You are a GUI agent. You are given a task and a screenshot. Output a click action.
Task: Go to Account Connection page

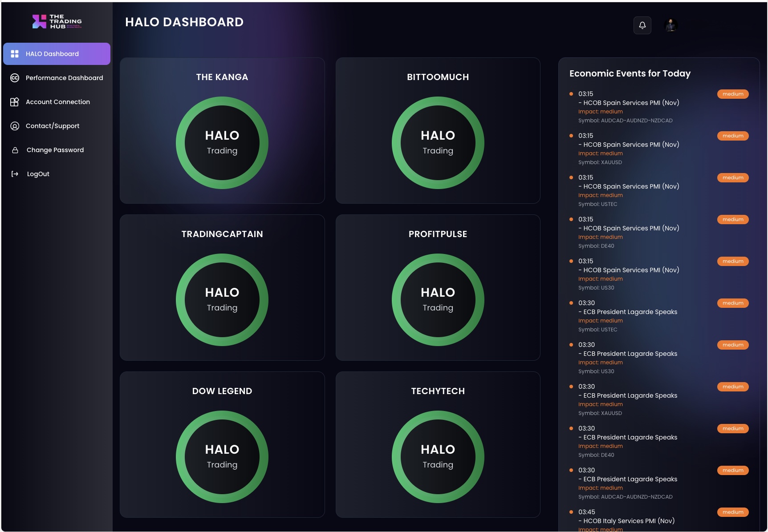58,102
